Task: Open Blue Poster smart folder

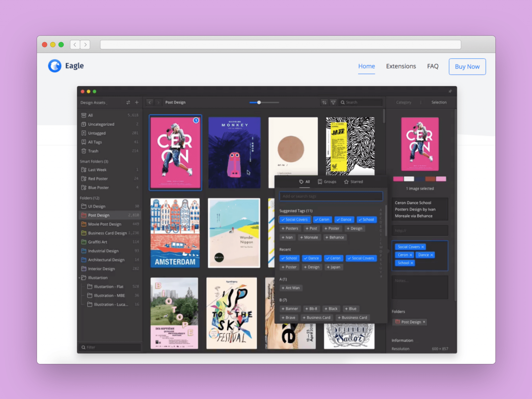Action: [x=110, y=188]
